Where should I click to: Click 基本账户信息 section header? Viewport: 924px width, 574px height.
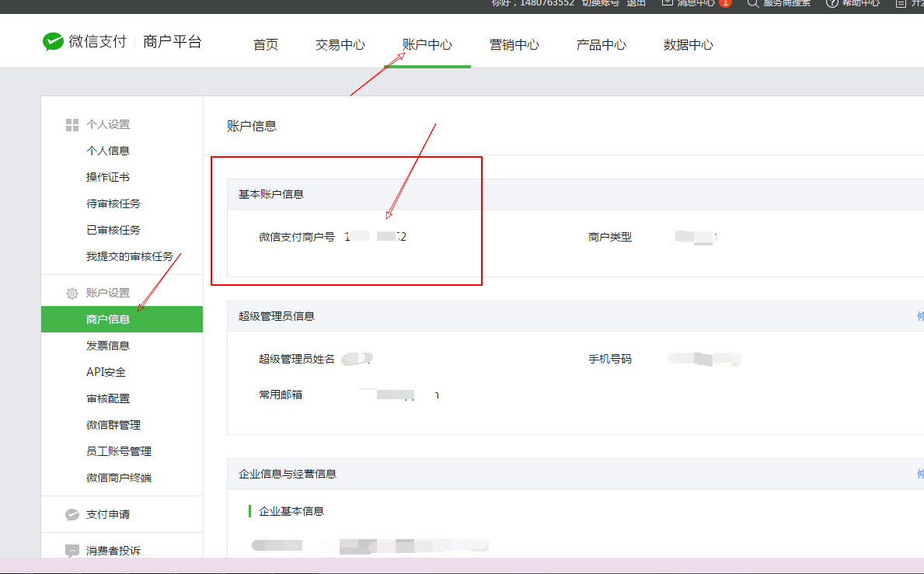(271, 194)
